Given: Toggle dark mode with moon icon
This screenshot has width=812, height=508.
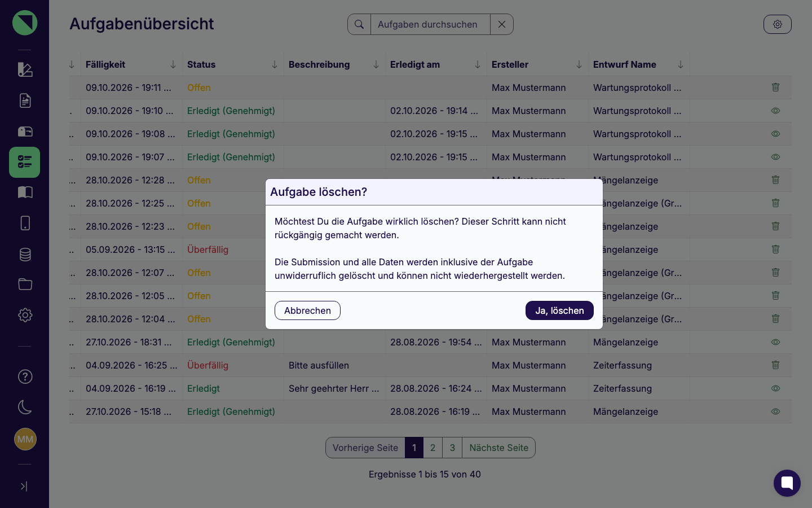Looking at the screenshot, I should tap(25, 407).
